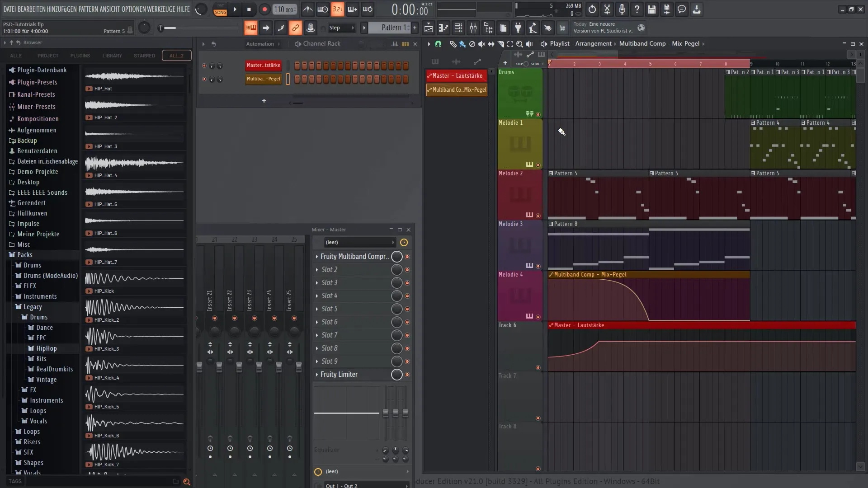Image resolution: width=868 pixels, height=488 pixels.
Task: Select the mute tool in playlist toolbar
Action: click(481, 44)
